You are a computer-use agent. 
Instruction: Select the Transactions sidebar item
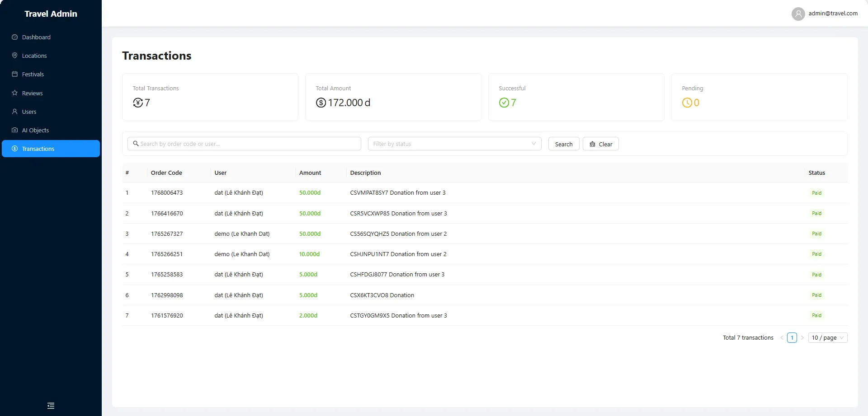point(51,149)
